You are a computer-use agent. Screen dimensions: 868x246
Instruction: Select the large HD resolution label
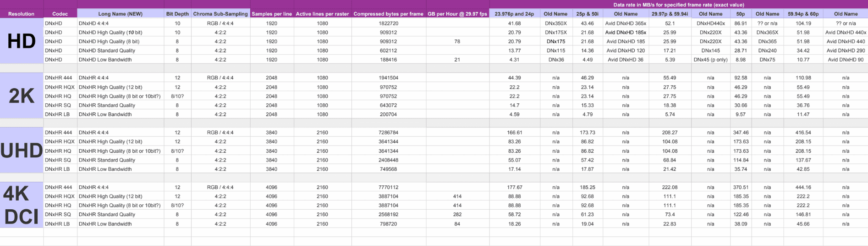point(22,41)
